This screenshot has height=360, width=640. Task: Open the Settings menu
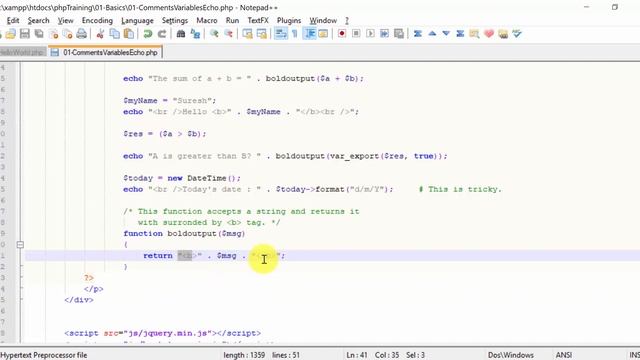tap(175, 20)
